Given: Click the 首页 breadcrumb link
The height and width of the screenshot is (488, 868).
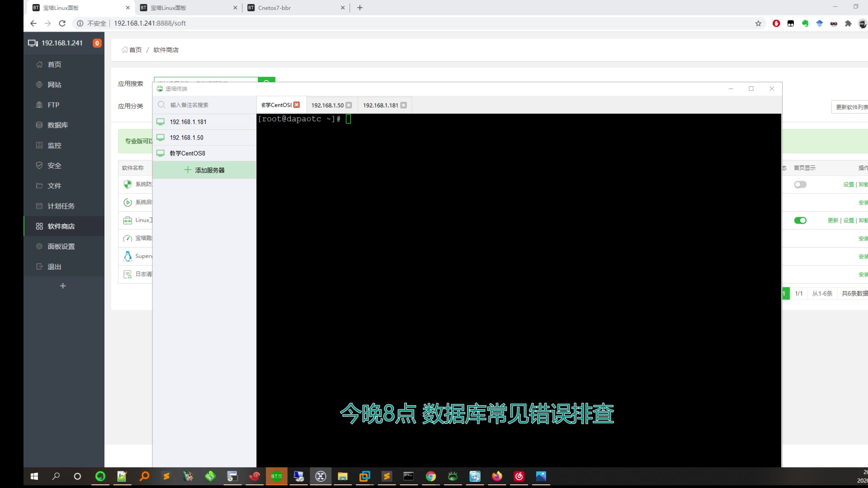Looking at the screenshot, I should (x=132, y=50).
